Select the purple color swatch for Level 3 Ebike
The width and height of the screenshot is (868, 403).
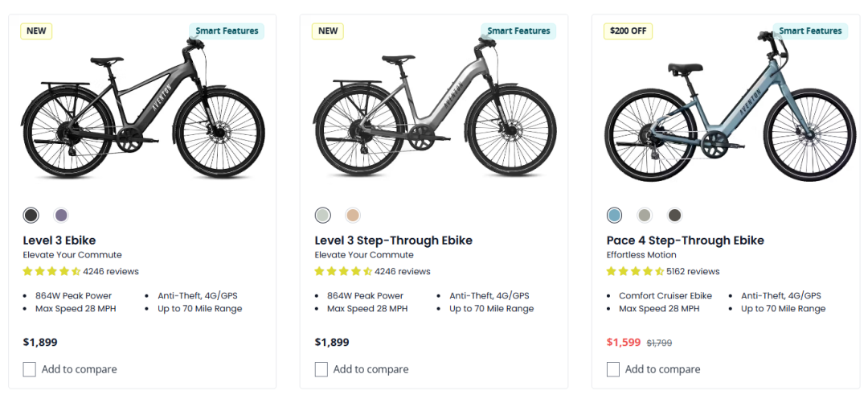[61, 215]
